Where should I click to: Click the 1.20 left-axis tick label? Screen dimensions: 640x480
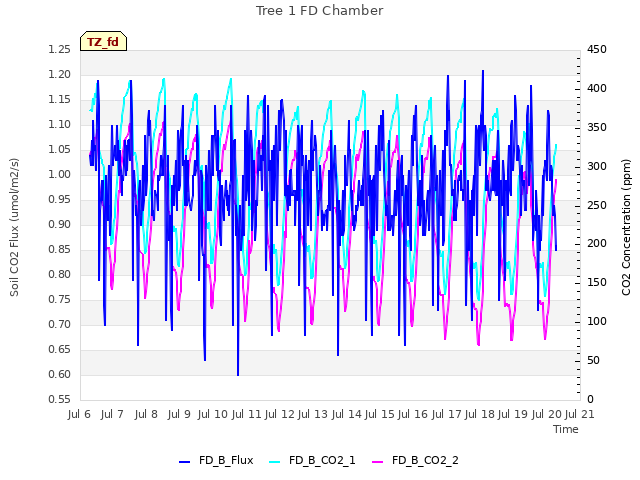coord(60,75)
